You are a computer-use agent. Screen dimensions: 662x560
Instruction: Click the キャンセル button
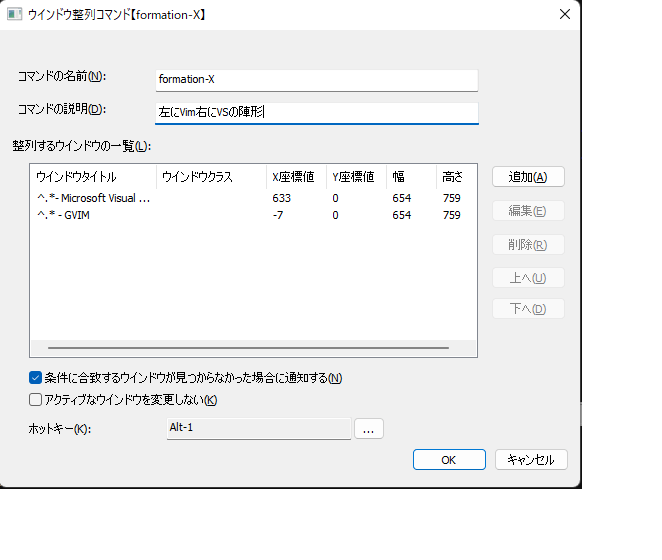[x=531, y=459]
